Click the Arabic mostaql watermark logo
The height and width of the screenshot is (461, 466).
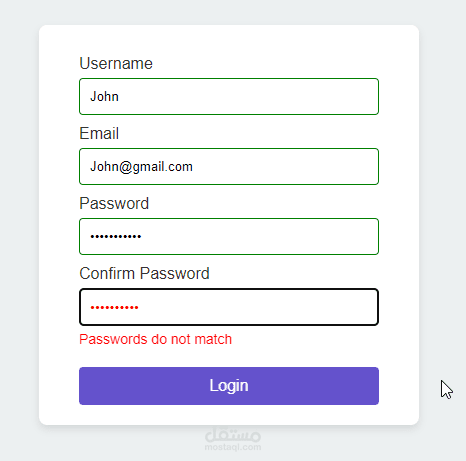point(233,435)
